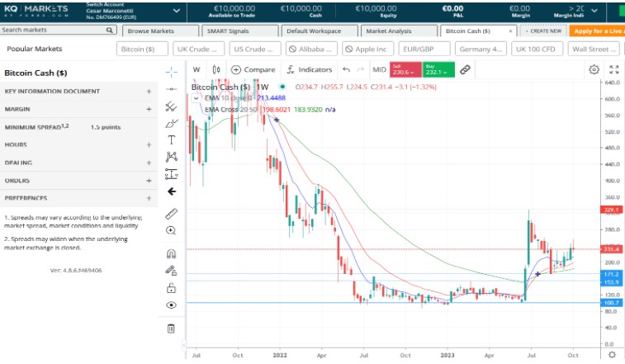
Task: Select the pattern drawing tool
Action: [172, 157]
